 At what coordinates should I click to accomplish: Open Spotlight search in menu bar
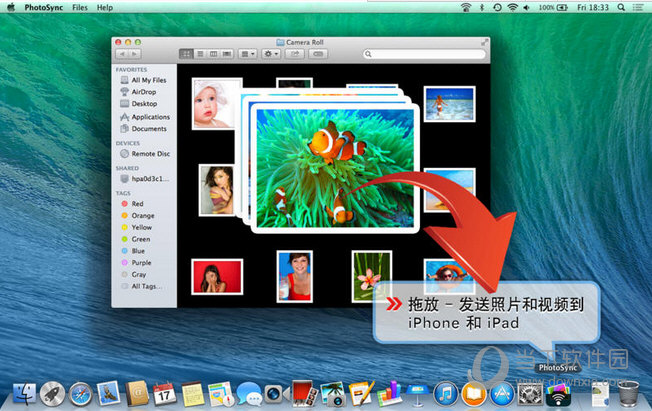(x=621, y=7)
